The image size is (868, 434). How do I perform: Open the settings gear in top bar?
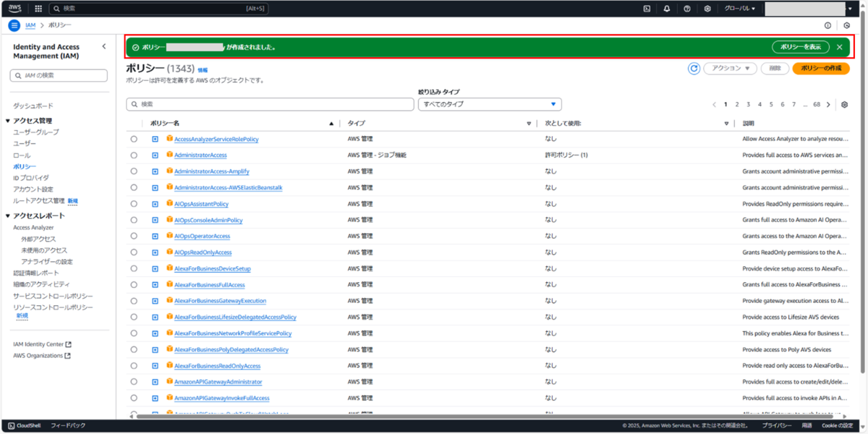pyautogui.click(x=707, y=9)
